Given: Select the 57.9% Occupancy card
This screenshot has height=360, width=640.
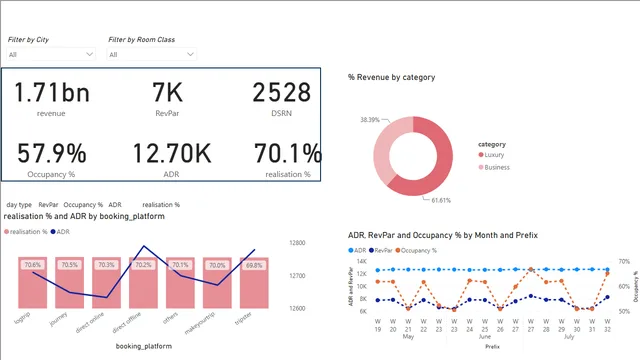Looking at the screenshot, I should click(51, 160).
